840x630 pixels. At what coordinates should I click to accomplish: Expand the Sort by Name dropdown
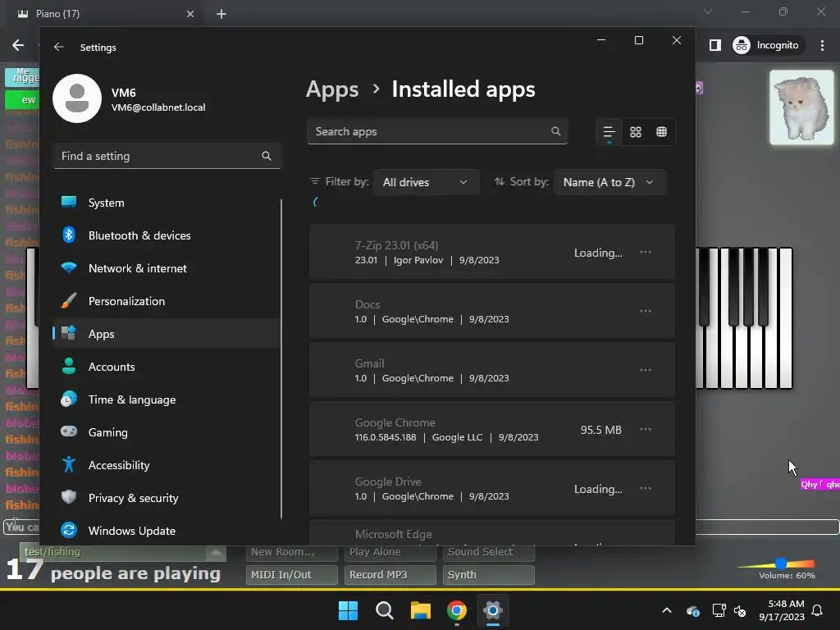(609, 182)
